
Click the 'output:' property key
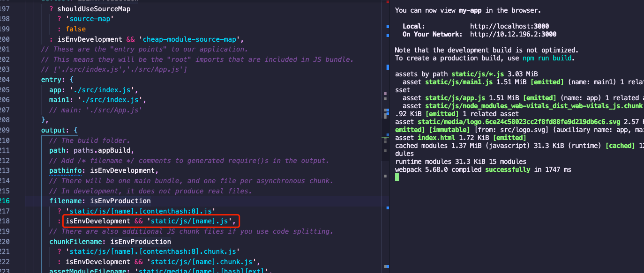pyautogui.click(x=55, y=130)
